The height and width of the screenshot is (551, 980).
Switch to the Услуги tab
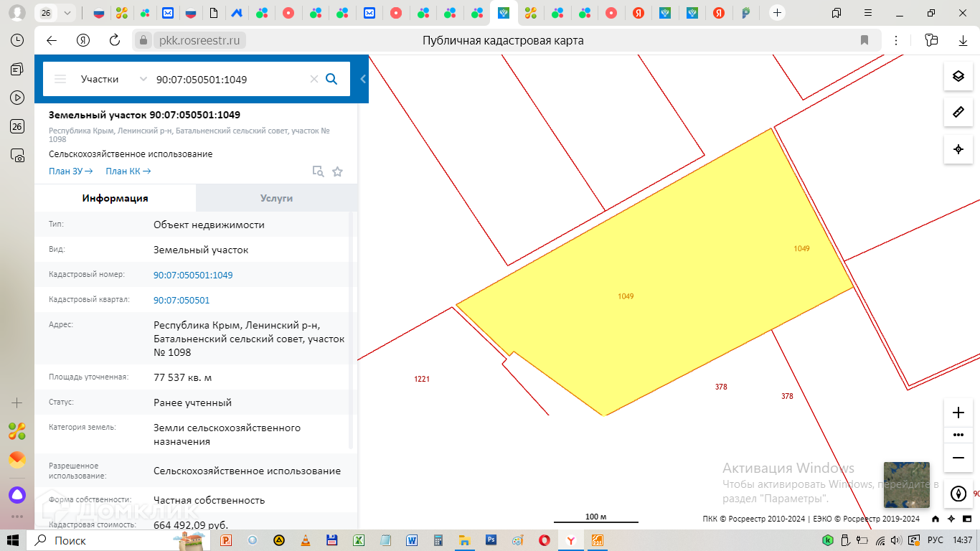coord(276,198)
